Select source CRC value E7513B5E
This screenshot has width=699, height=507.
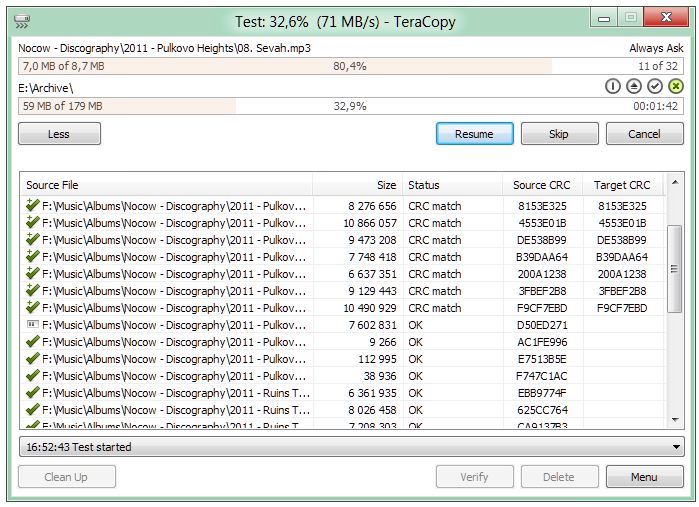(542, 359)
